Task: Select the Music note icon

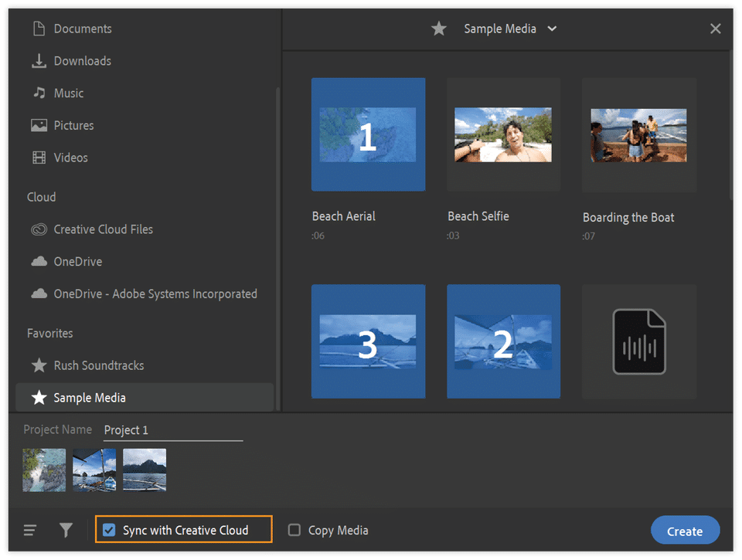Action: pos(39,93)
